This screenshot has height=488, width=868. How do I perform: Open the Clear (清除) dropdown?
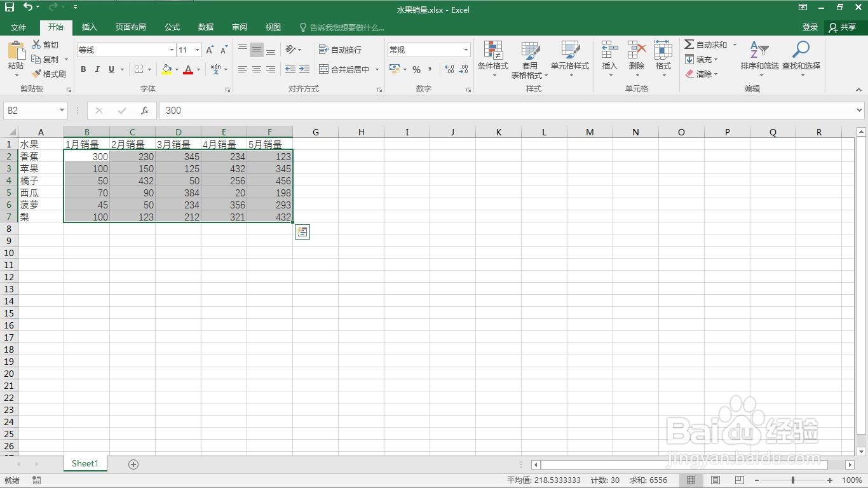coord(702,74)
